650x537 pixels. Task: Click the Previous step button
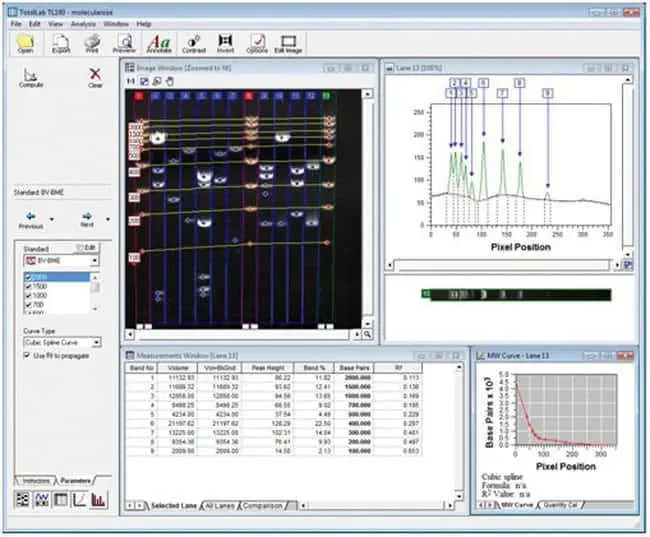coord(31,219)
